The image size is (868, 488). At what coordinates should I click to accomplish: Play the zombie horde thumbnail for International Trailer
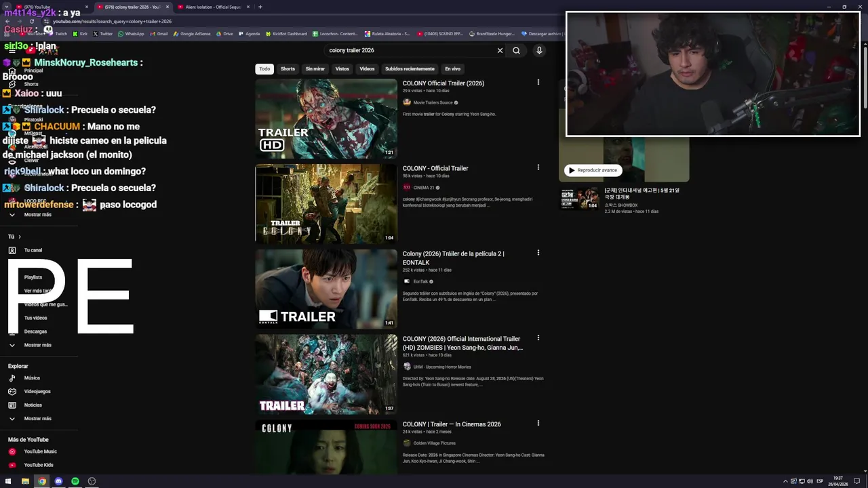click(x=326, y=374)
